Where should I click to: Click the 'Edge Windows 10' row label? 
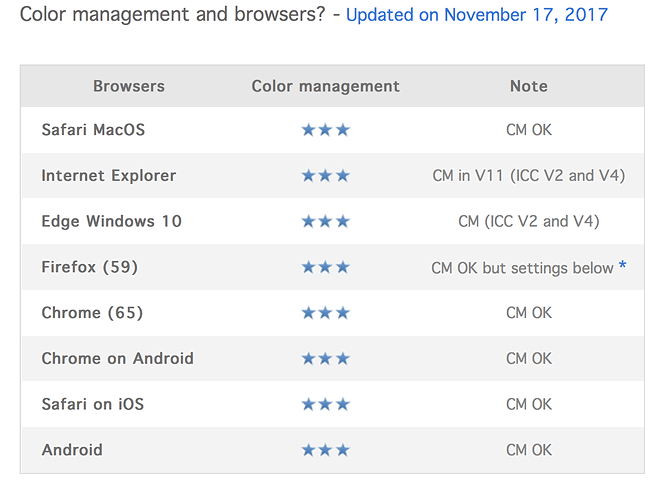click(x=111, y=221)
